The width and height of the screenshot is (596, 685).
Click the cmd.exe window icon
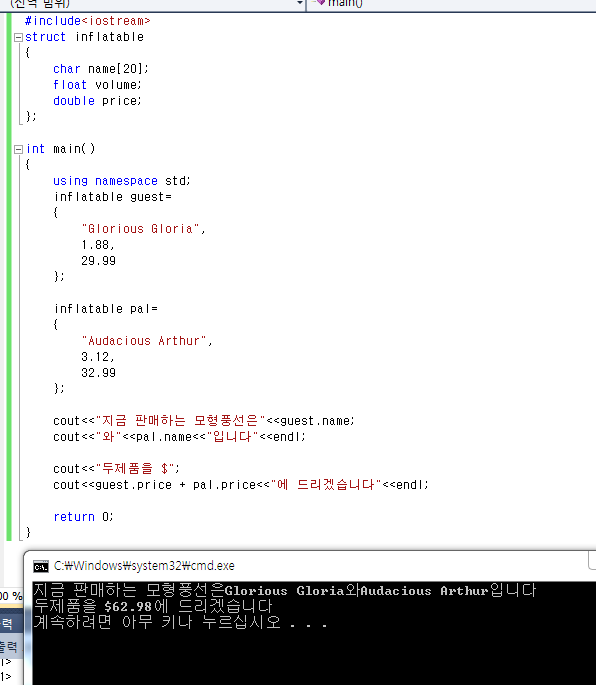(x=41, y=567)
